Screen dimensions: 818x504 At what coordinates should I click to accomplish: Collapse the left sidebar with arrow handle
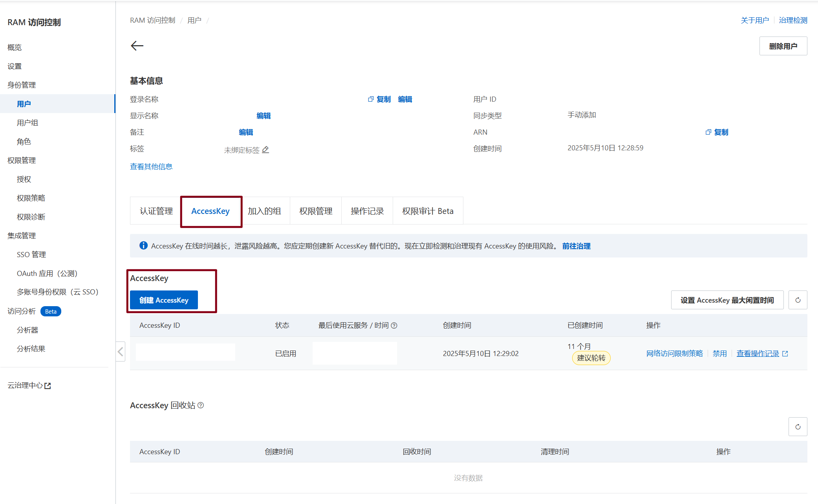pyautogui.click(x=121, y=351)
